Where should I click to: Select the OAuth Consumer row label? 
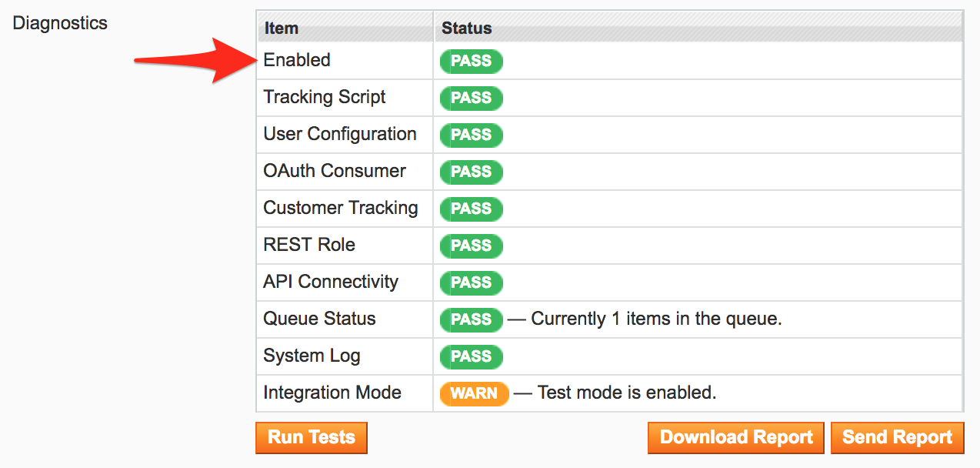click(x=335, y=171)
